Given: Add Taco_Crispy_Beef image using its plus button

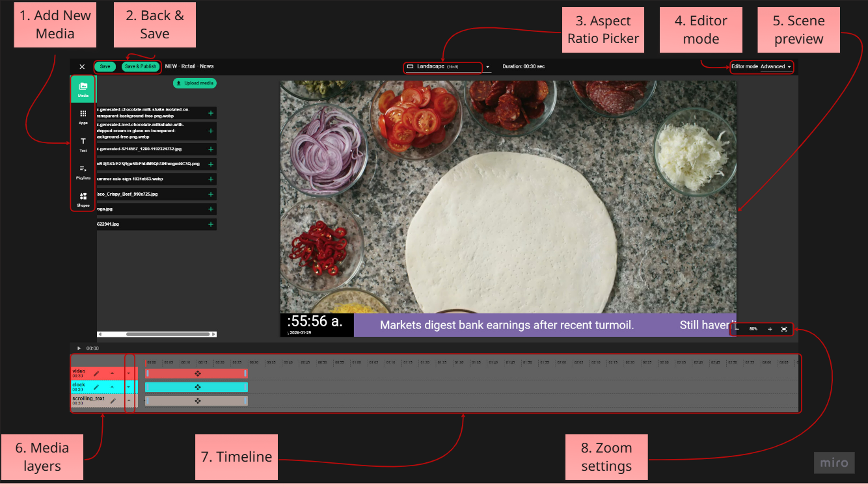Looking at the screenshot, I should tap(210, 194).
